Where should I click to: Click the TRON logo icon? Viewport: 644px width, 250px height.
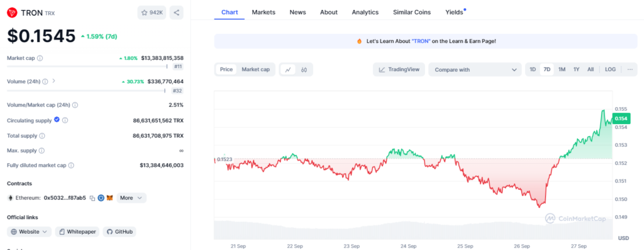tap(13, 13)
